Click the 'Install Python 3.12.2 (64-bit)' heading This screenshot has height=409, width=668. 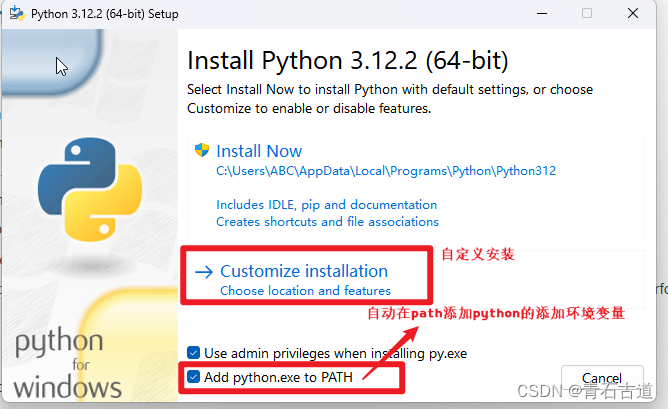(348, 60)
